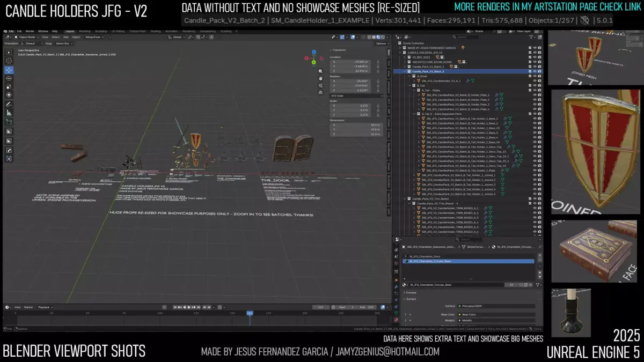Collapse the Candle_Pack_V2_Batch_2 collection
Viewport: 644px width, 362px height.
click(405, 71)
